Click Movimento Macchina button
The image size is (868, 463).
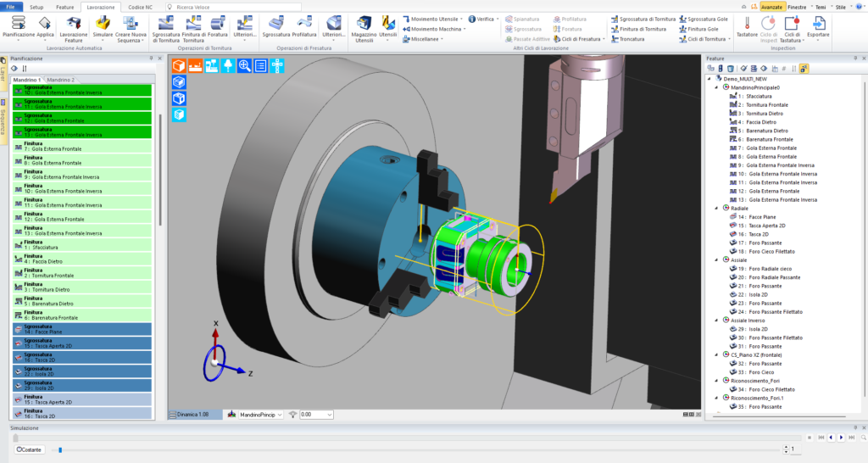[433, 29]
